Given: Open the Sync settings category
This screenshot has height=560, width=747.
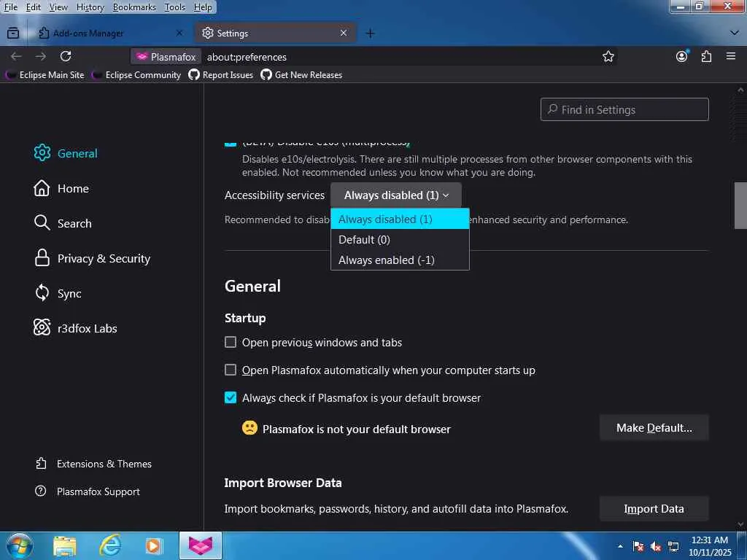Looking at the screenshot, I should pyautogui.click(x=58, y=293).
